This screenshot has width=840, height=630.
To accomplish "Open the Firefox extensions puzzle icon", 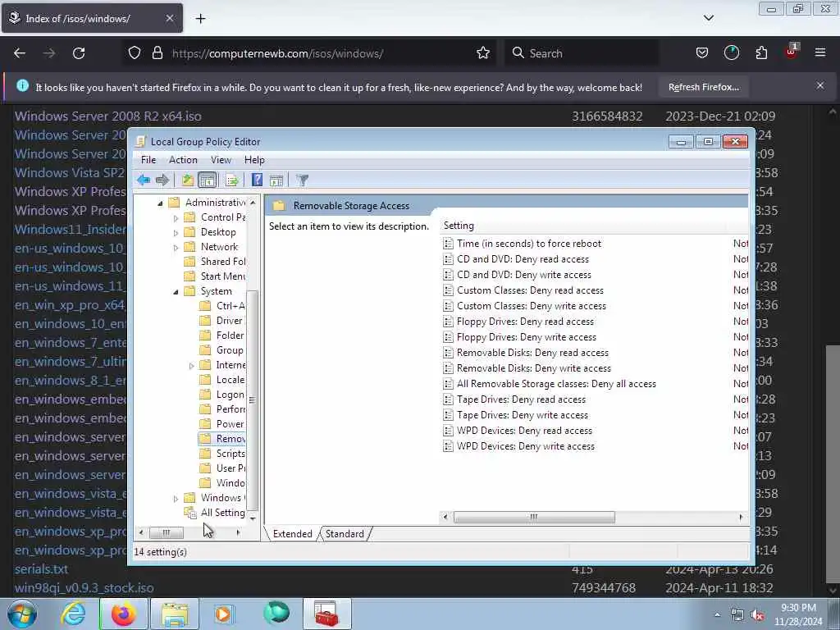I will [x=761, y=53].
